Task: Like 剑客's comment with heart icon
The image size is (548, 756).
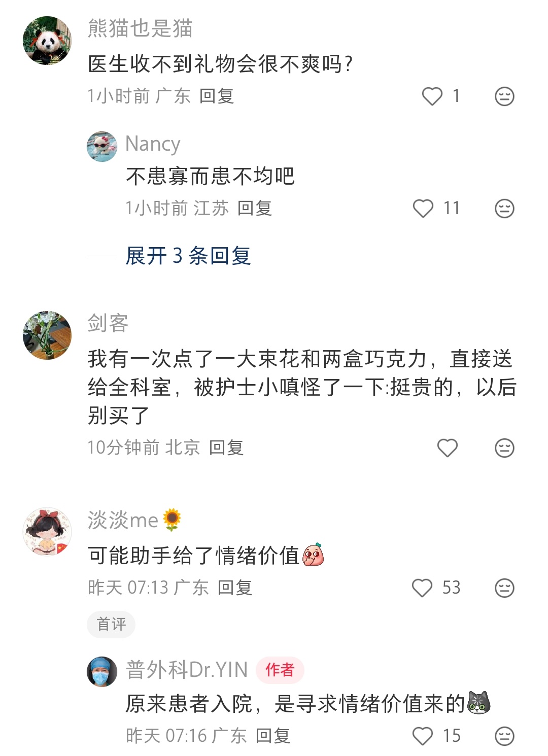Action: [x=448, y=448]
